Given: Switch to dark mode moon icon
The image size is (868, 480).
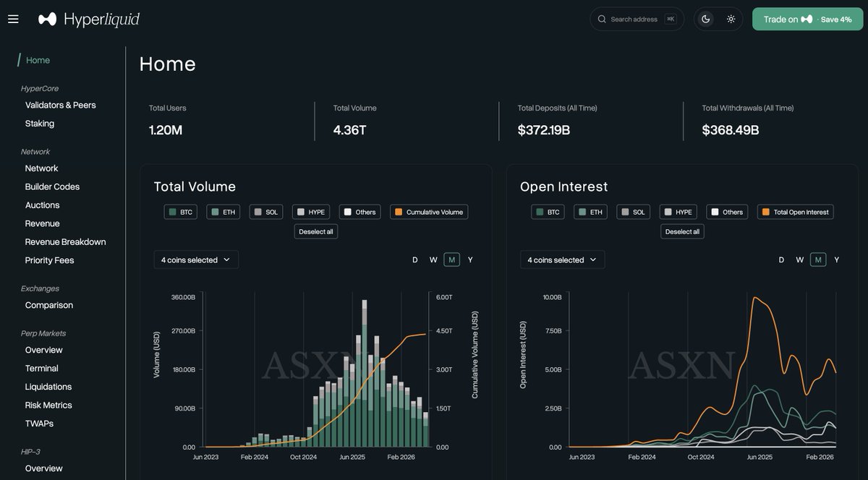Looking at the screenshot, I should [x=706, y=19].
